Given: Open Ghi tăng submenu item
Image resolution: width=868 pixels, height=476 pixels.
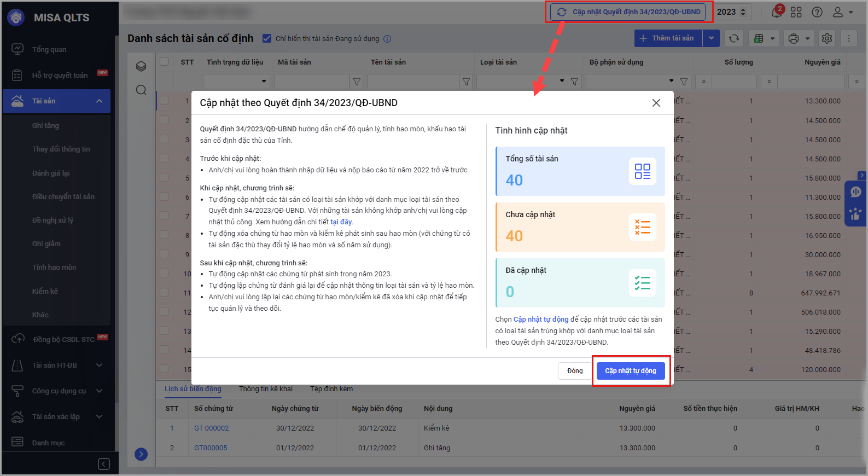Looking at the screenshot, I should [x=45, y=125].
